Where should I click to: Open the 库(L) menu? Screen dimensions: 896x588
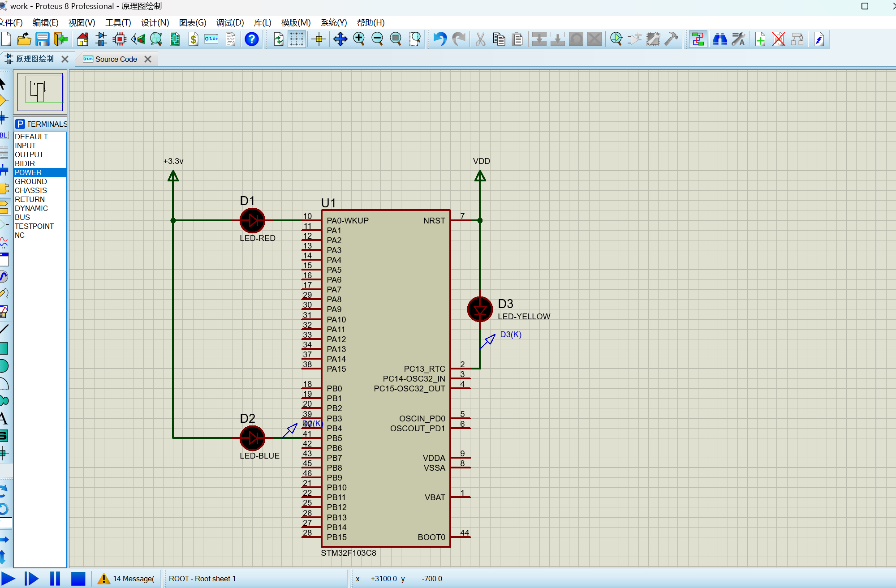263,22
